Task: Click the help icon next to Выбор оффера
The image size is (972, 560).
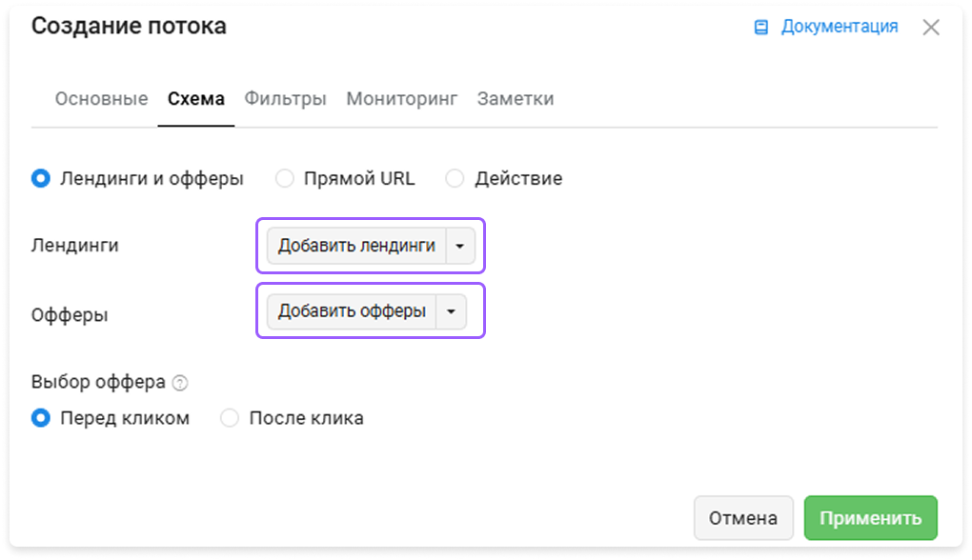Action: tap(180, 384)
